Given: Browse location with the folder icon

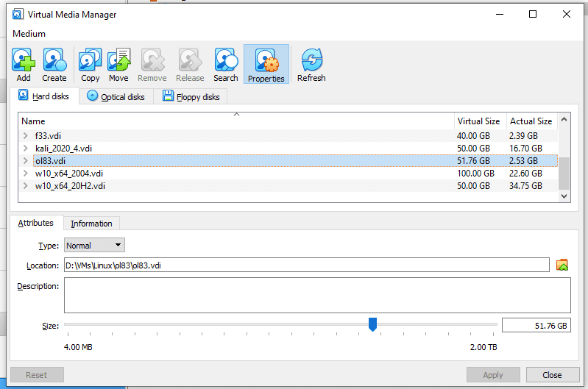Looking at the screenshot, I should tap(562, 265).
